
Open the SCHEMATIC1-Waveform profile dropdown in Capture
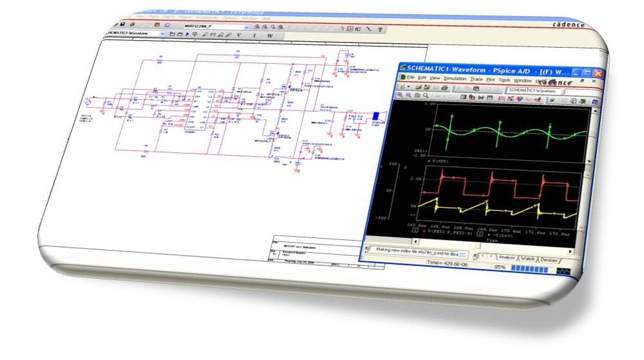[162, 34]
